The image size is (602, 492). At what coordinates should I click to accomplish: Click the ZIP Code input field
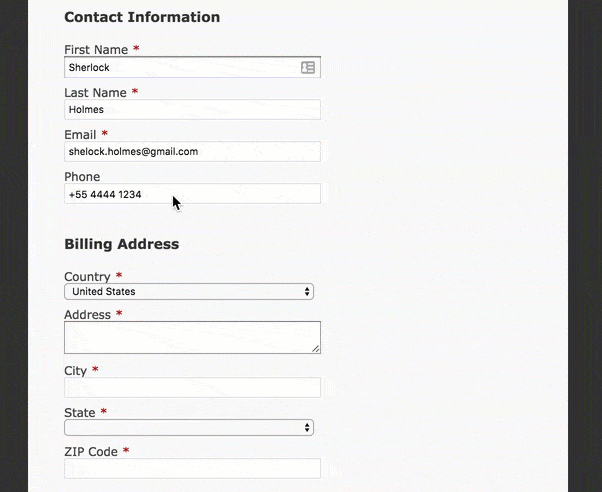tap(192, 468)
